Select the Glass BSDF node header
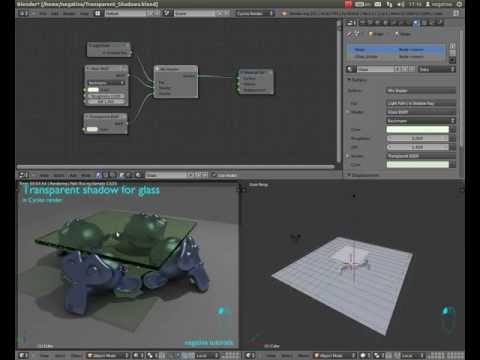This screenshot has width=480, height=360. 106,68
